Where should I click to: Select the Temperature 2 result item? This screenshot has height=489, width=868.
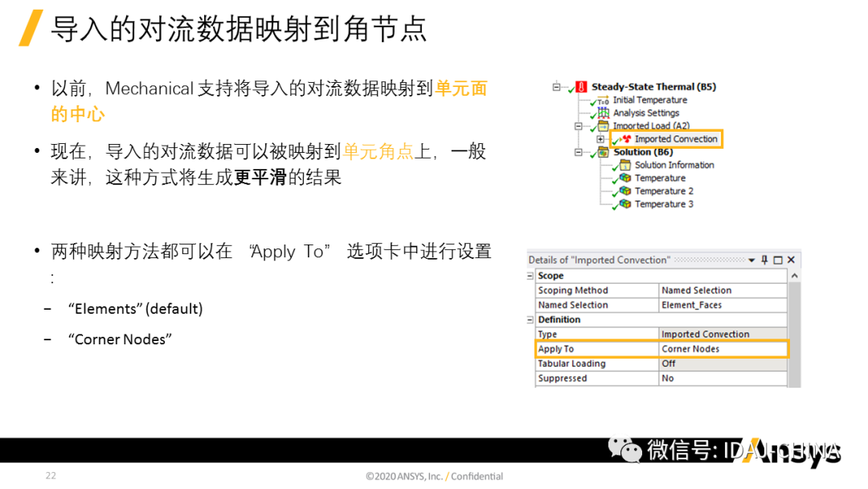[664, 191]
